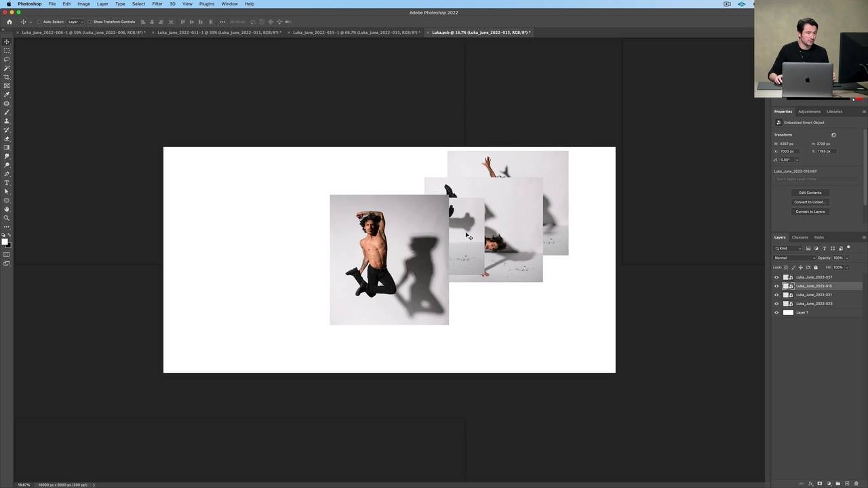Open the Apple menu
This screenshot has width=868, height=488.
pos(8,4)
